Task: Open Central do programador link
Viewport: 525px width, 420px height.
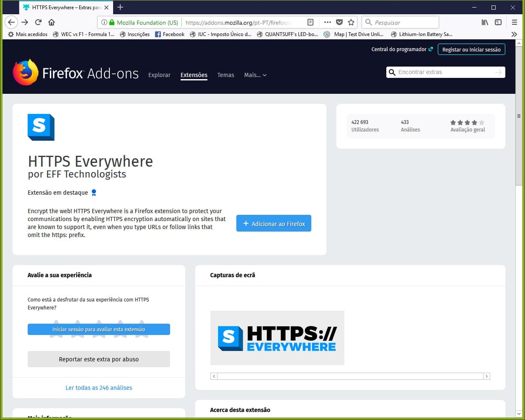Action: 402,49
